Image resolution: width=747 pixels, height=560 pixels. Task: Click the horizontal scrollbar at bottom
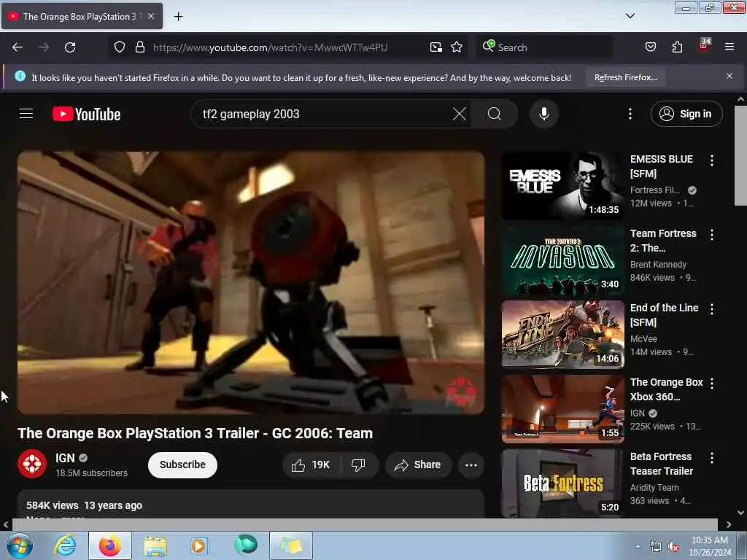coord(365,524)
